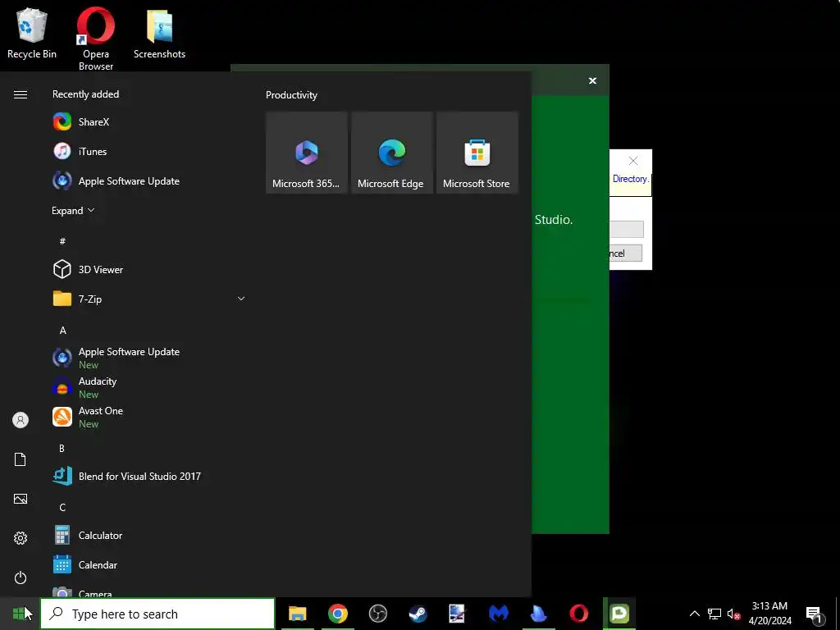Open the notification center icon
The height and width of the screenshot is (630, 840).
[x=814, y=614]
